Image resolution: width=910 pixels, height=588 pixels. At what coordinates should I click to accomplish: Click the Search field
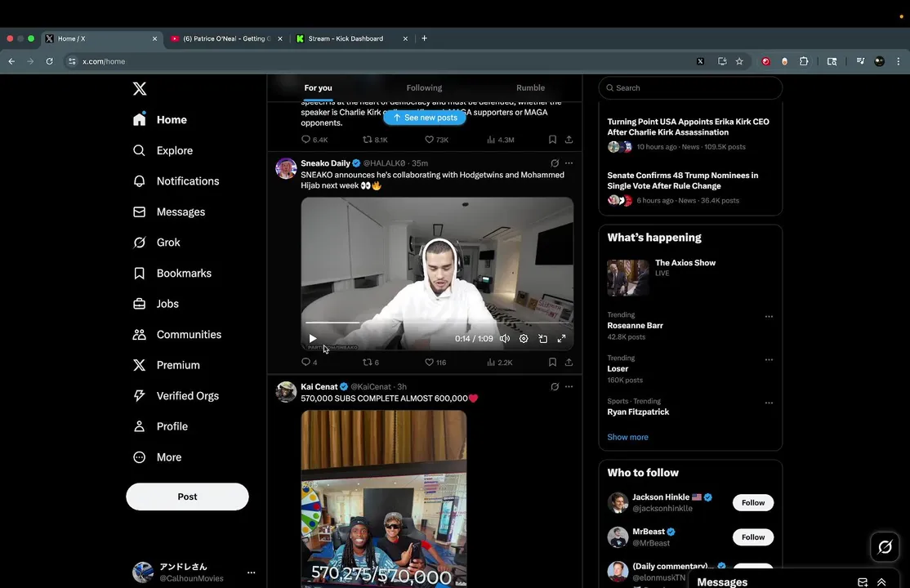tap(690, 88)
